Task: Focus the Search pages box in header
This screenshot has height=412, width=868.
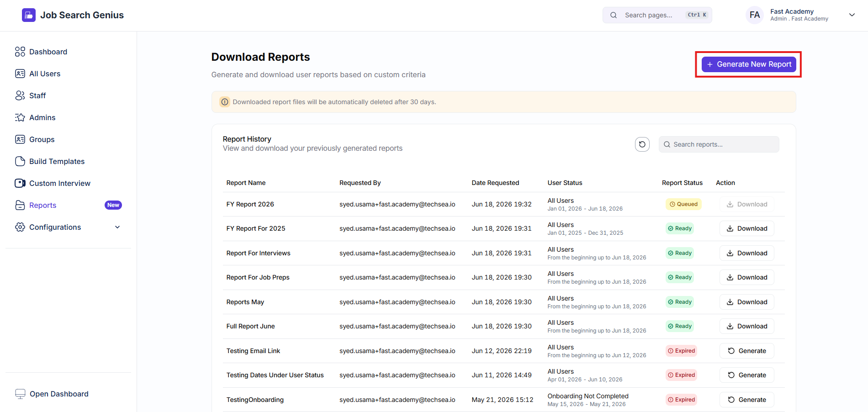Action: (x=657, y=15)
